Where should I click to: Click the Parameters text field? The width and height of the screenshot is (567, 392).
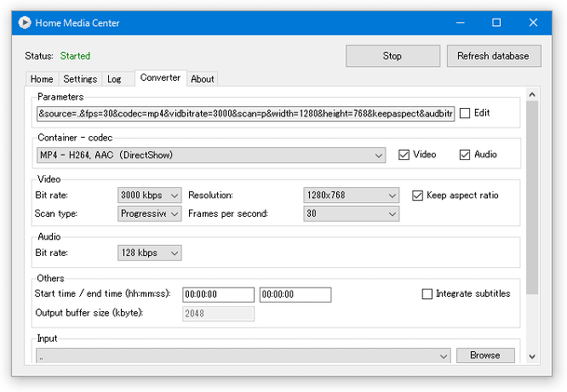[x=246, y=114]
